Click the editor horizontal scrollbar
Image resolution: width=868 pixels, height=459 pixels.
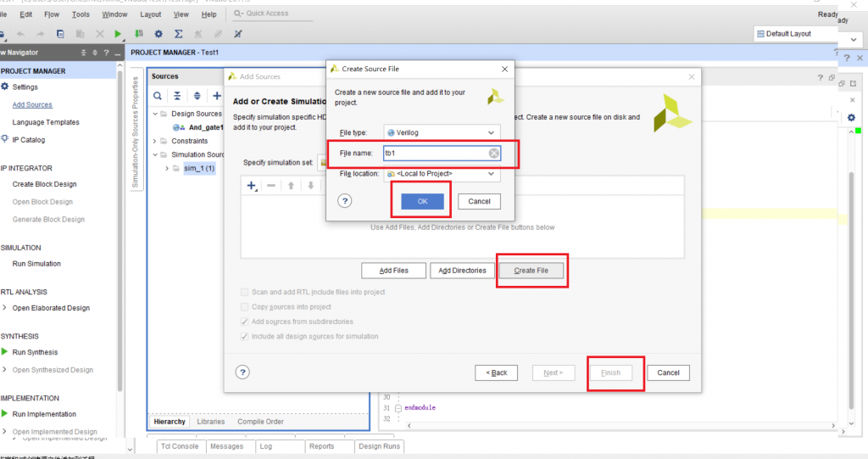620,426
